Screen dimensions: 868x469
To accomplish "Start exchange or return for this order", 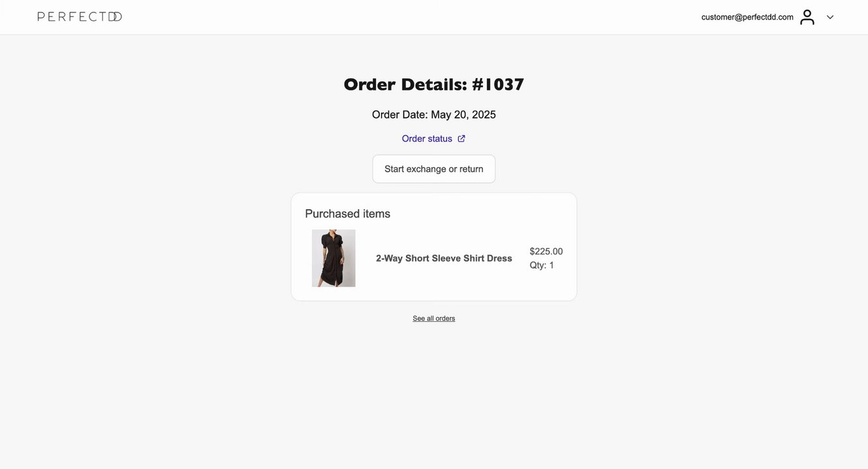I will pyautogui.click(x=434, y=169).
